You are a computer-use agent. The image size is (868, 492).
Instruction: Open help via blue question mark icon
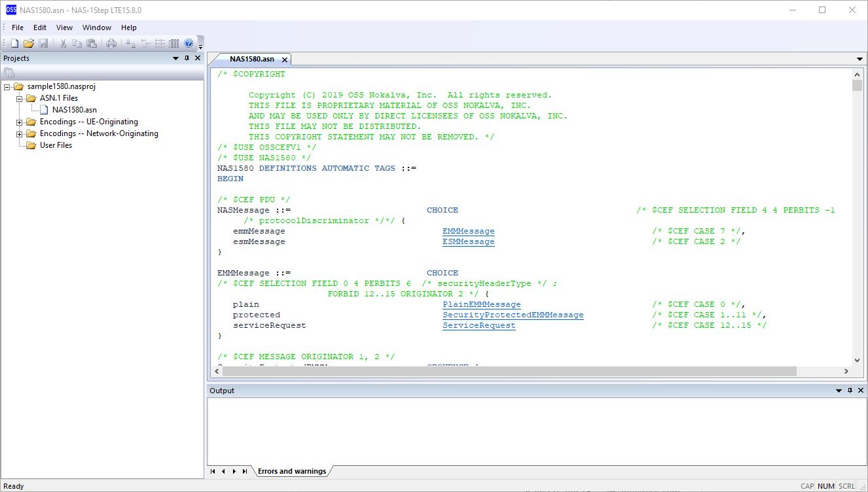(189, 44)
